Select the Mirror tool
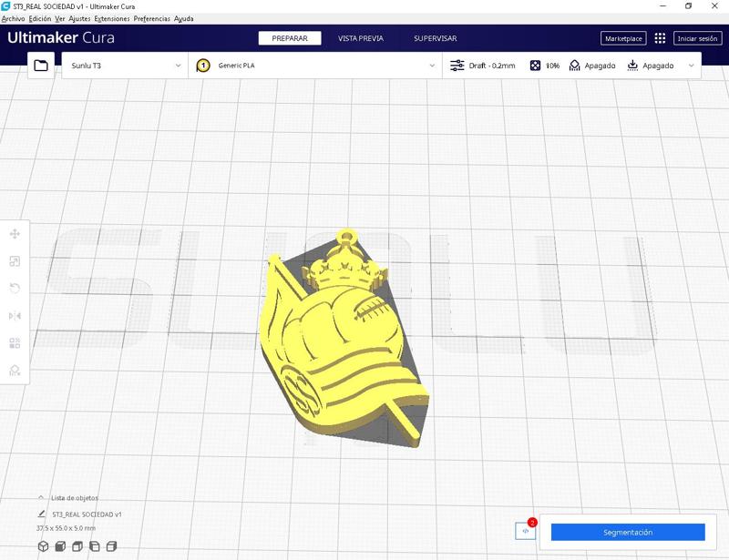Screen dimensions: 729x560 click(x=15, y=316)
